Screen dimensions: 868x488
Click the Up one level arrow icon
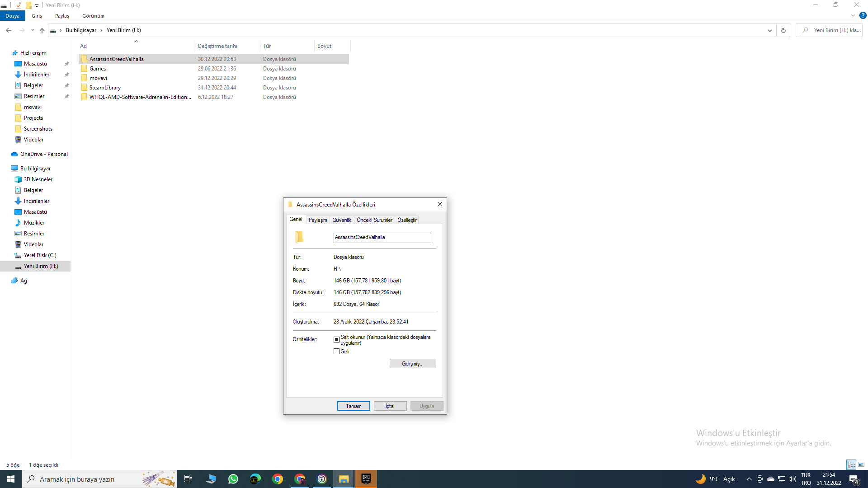42,30
